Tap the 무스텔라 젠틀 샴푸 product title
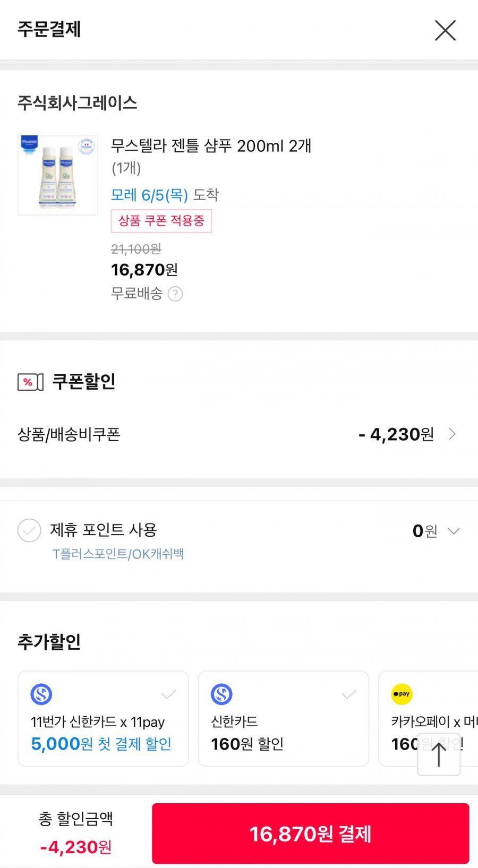478x868 pixels. 211,145
